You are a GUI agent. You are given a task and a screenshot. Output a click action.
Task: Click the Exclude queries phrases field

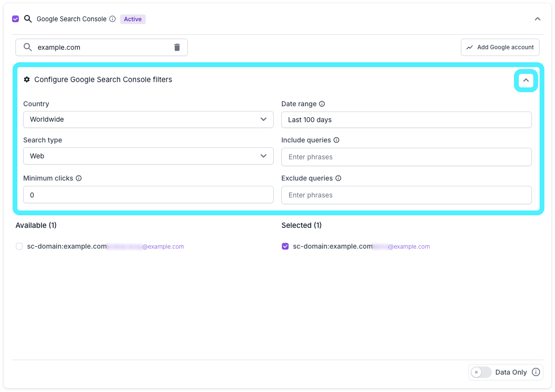click(x=406, y=195)
